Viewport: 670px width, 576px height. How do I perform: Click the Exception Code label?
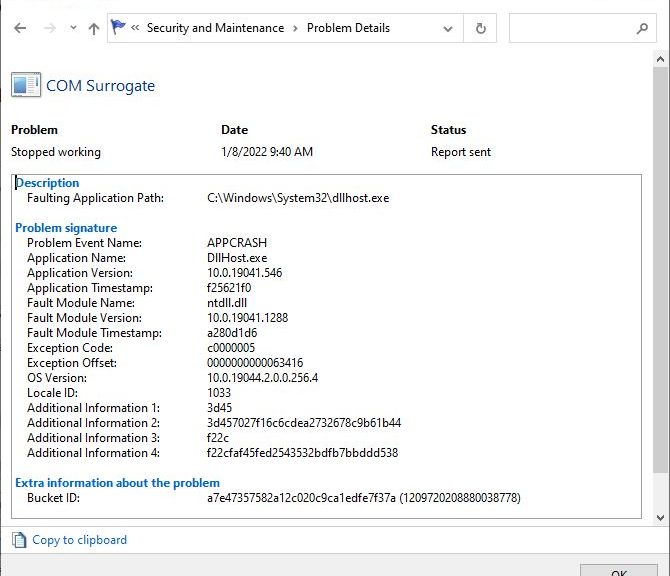(x=70, y=347)
